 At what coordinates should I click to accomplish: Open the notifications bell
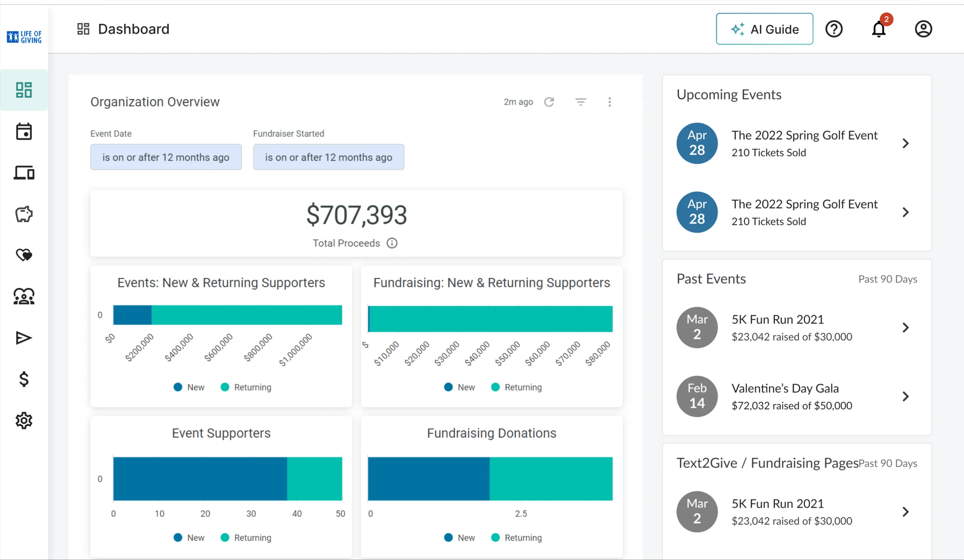(x=879, y=29)
